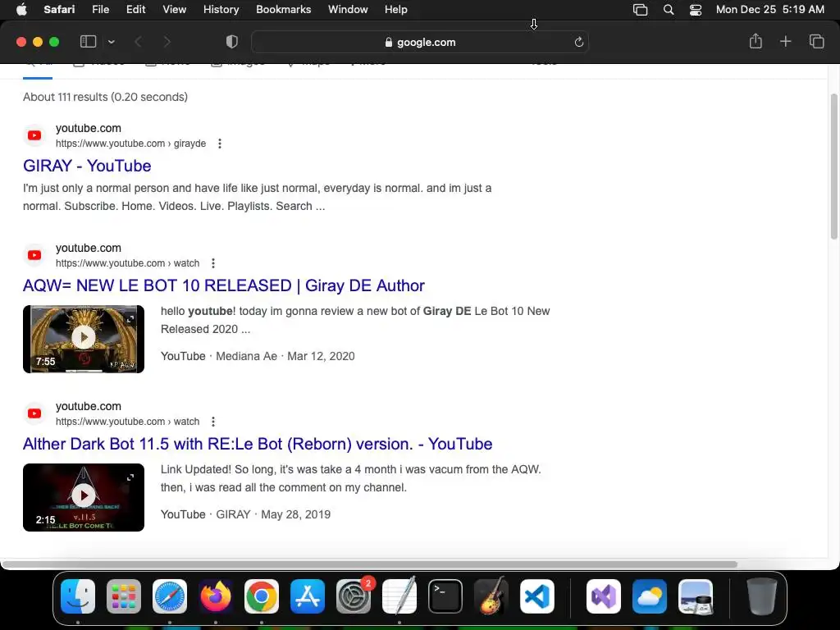The width and height of the screenshot is (840, 630).
Task: Click the YouTube favicon of the GIRAY result
Action: pyautogui.click(x=34, y=135)
